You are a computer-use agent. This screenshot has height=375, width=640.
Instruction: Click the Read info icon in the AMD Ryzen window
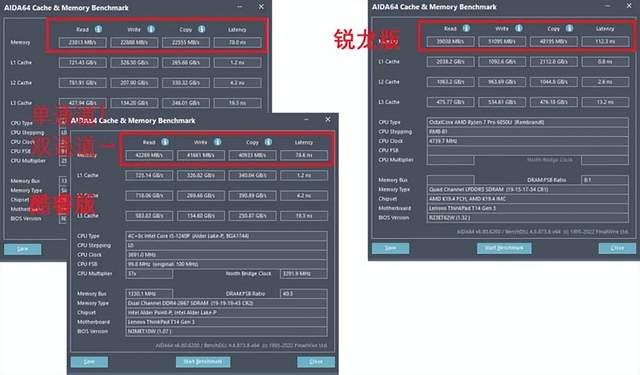coord(466,28)
